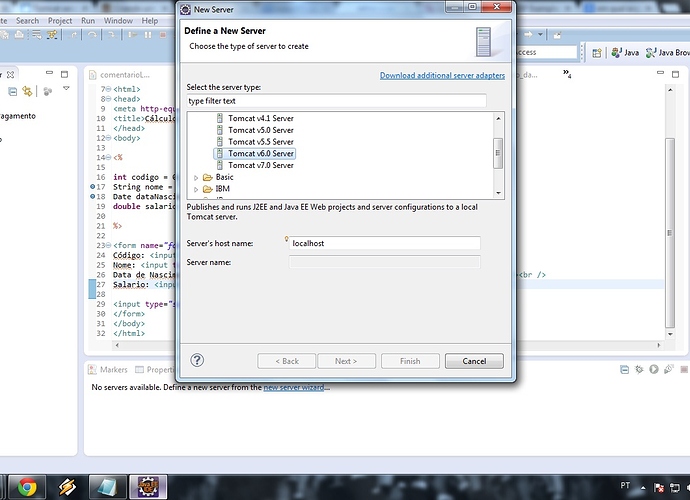Screen dimensions: 690x500
Task: Open the Run menu
Action: (x=88, y=21)
